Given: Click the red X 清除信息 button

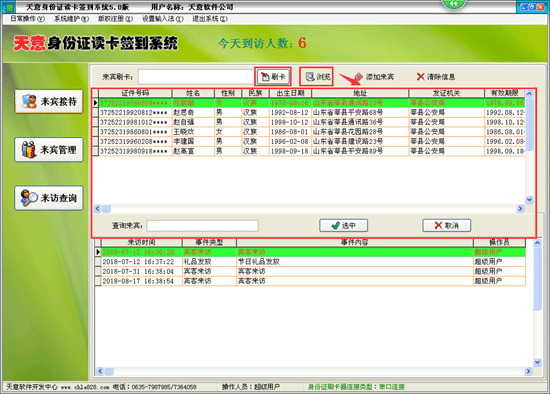Looking at the screenshot, I should tap(436, 76).
